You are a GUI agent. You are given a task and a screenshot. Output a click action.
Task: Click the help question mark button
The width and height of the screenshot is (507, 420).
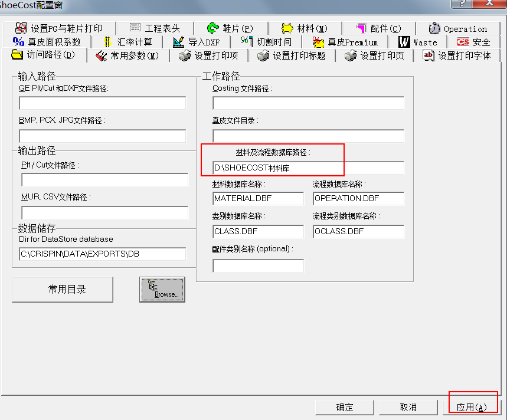pos(462,3)
